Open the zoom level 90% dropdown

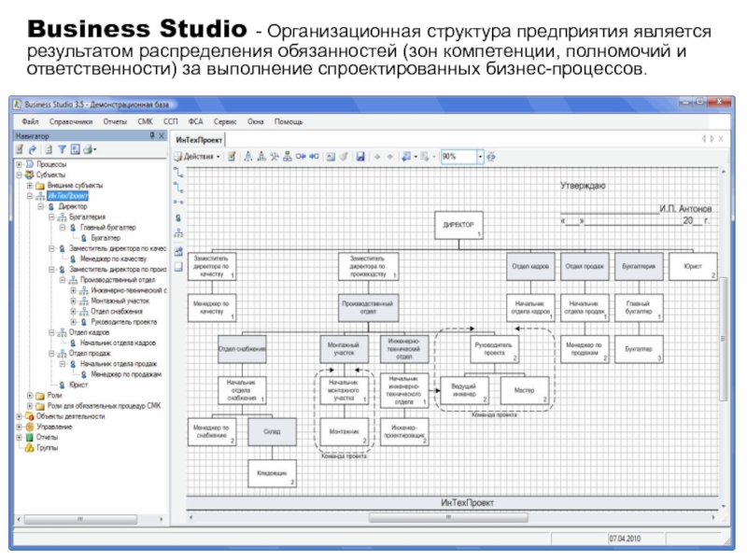coord(481,157)
